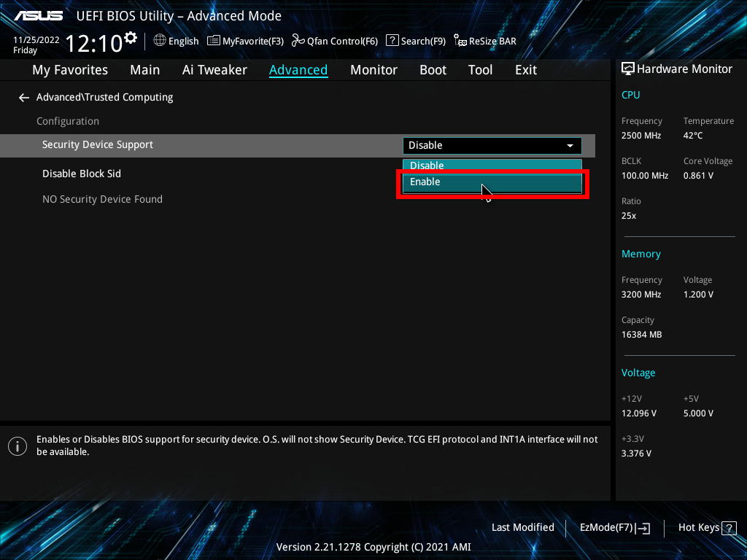The image size is (747, 560).
Task: Open the Tool tab
Action: [x=480, y=70]
